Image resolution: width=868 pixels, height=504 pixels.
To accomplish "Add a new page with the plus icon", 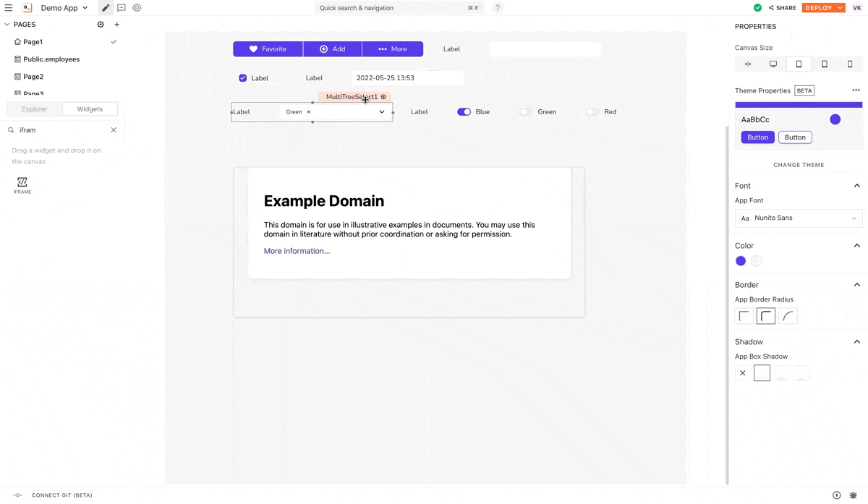I will pyautogui.click(x=117, y=25).
